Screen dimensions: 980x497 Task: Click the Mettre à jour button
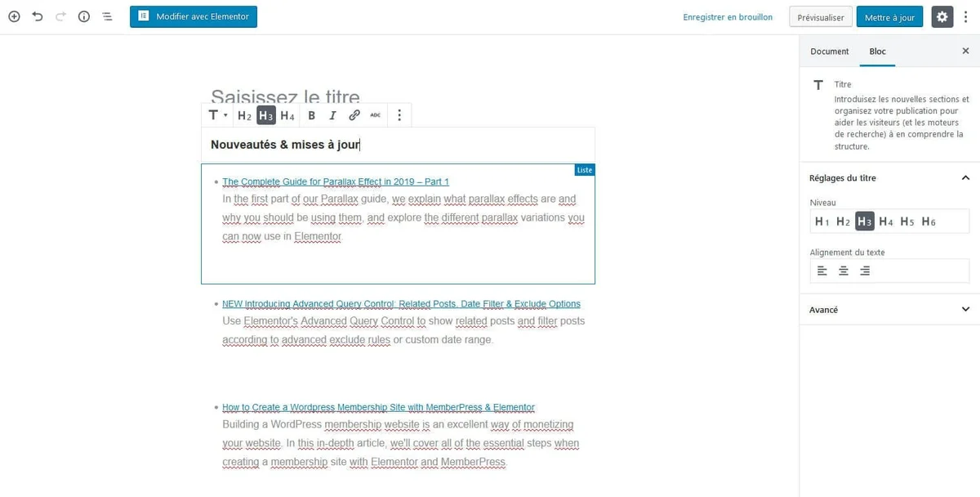(889, 17)
